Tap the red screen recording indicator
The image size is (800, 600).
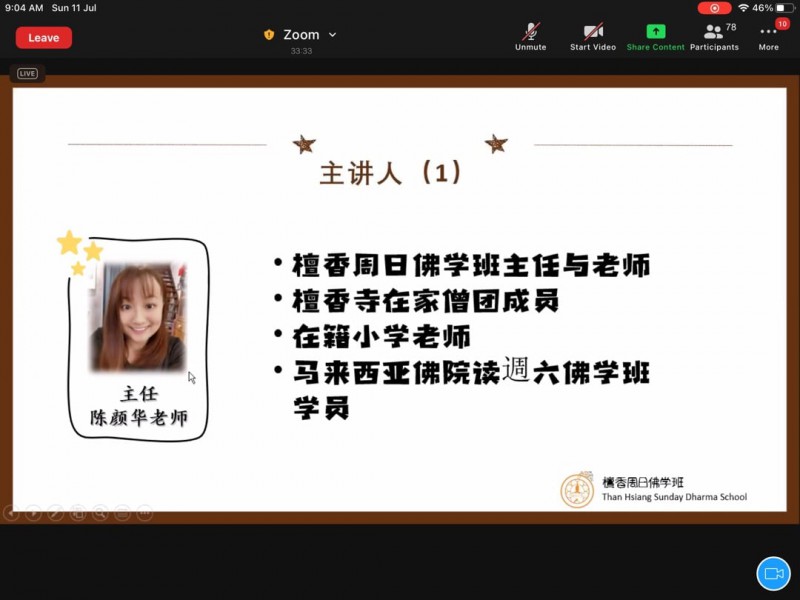(x=714, y=7)
